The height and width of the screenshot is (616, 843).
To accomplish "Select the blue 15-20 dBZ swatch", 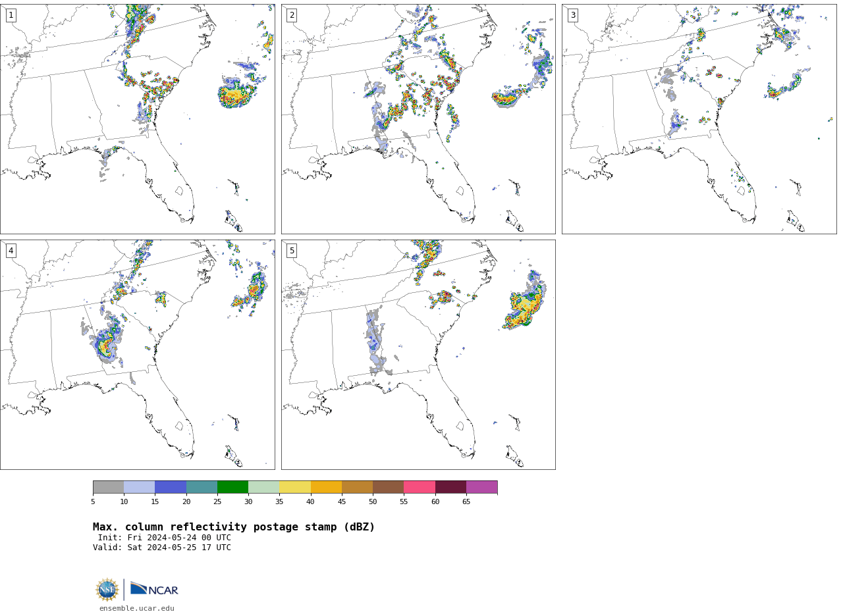I will (171, 487).
